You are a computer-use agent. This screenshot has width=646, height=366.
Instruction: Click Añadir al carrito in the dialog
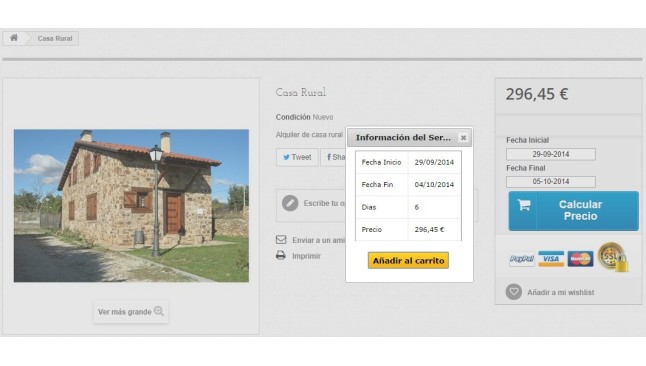(408, 260)
